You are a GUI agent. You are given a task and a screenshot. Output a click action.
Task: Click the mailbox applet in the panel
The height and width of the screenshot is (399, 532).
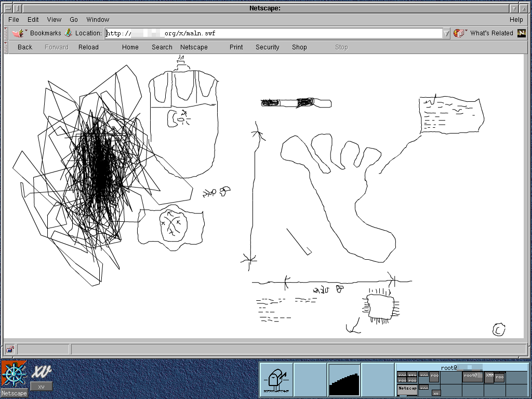(x=276, y=379)
